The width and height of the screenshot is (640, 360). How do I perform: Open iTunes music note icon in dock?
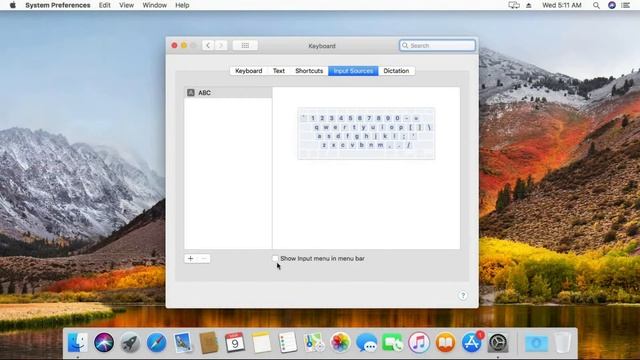419,342
